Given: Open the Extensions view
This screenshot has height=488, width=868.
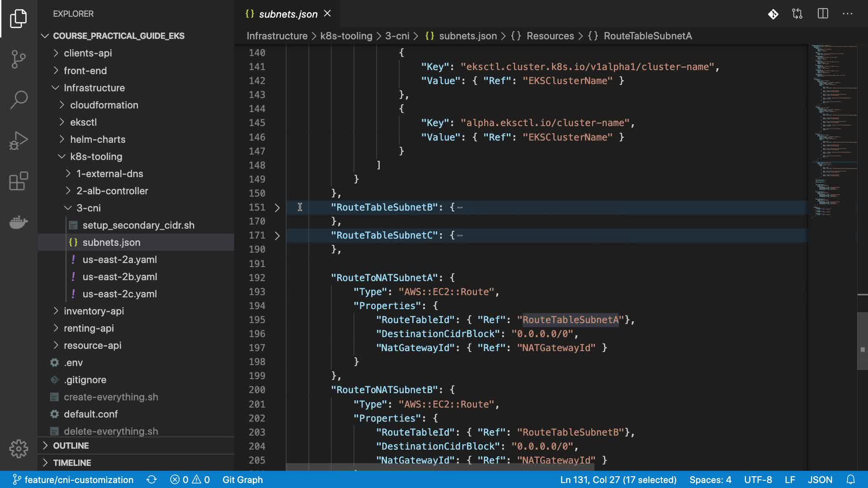Looking at the screenshot, I should click(19, 181).
